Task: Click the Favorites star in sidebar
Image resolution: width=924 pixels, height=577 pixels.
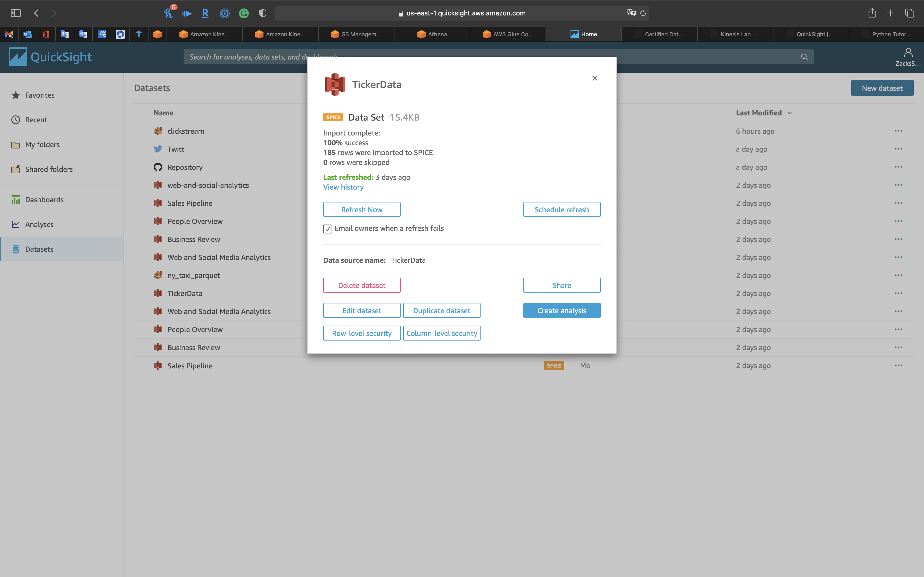Action: pos(16,95)
